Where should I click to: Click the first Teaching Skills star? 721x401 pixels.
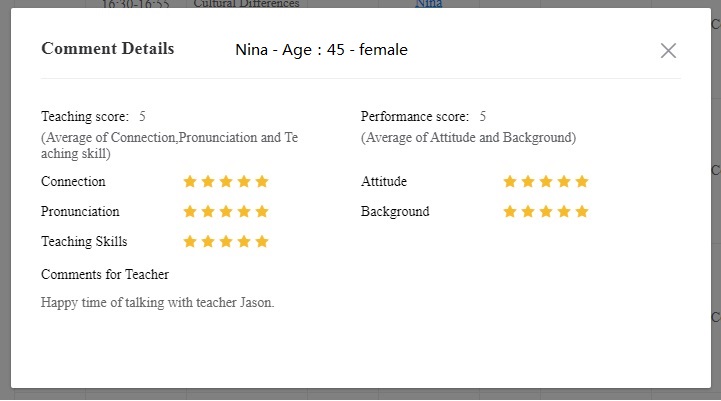click(190, 242)
